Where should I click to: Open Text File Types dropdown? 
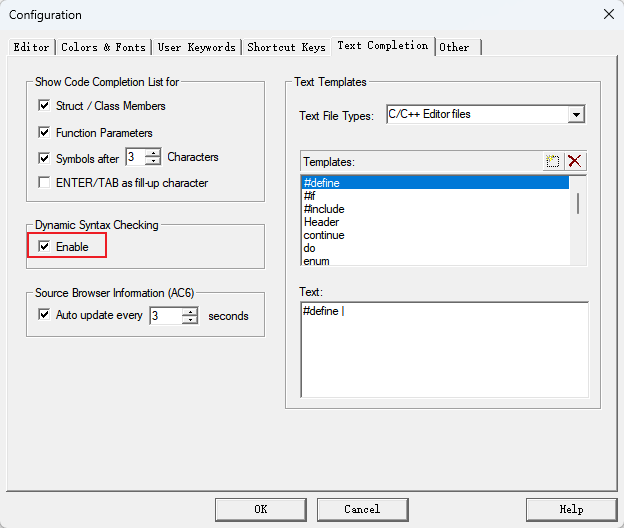click(576, 115)
